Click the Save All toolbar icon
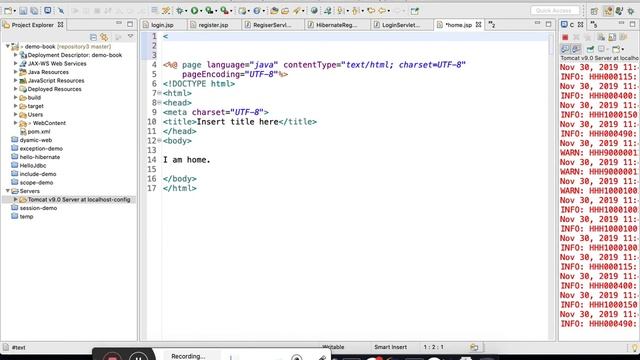640x360 pixels. [34, 11]
